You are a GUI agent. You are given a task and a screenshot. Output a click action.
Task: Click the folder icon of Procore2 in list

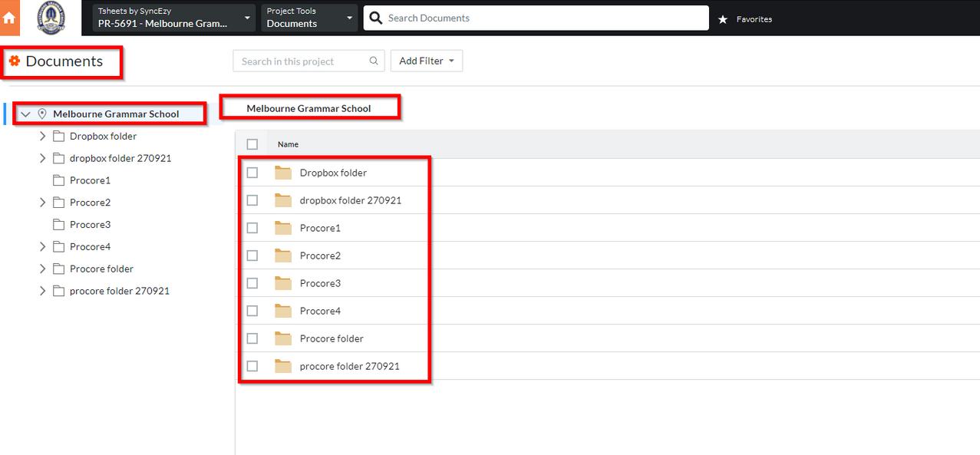tap(283, 256)
